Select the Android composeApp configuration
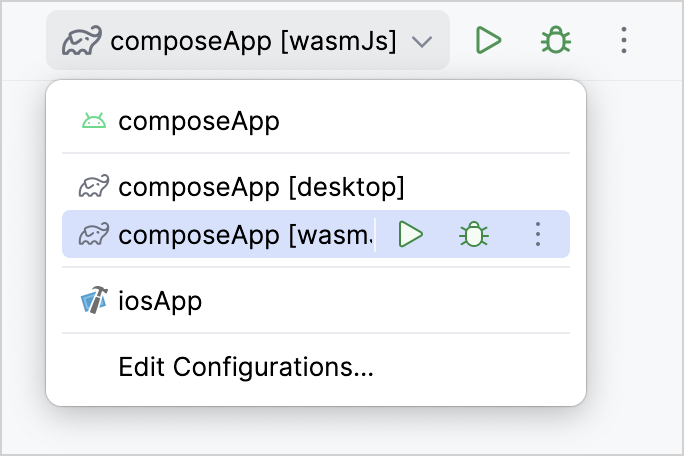This screenshot has height=456, width=684. [198, 122]
